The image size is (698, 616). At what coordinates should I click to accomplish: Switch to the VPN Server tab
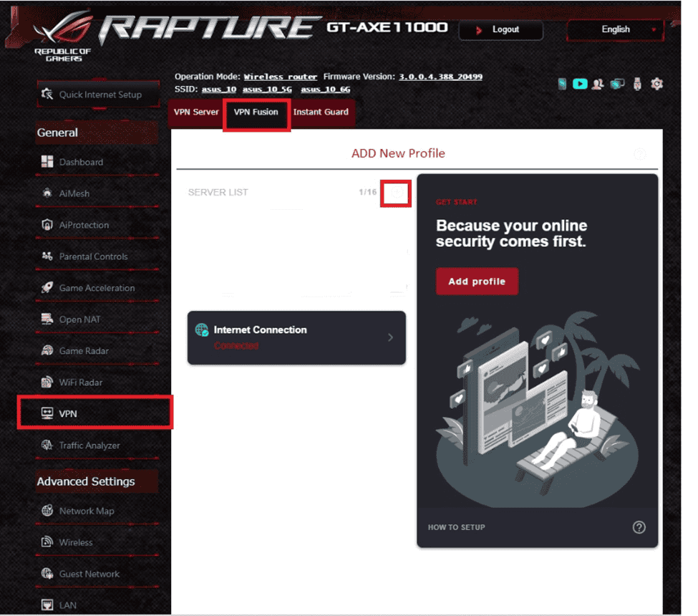tap(196, 112)
